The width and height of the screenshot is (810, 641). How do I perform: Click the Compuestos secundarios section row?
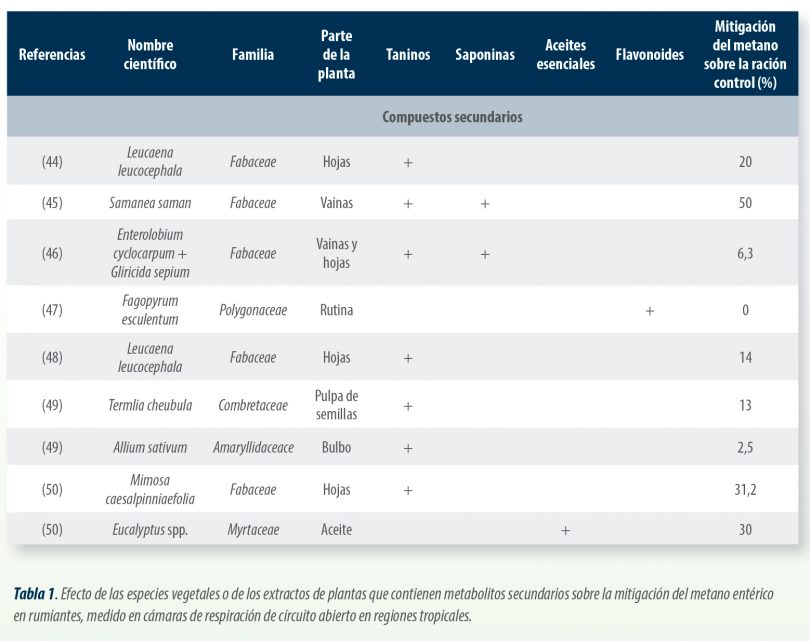click(x=452, y=117)
